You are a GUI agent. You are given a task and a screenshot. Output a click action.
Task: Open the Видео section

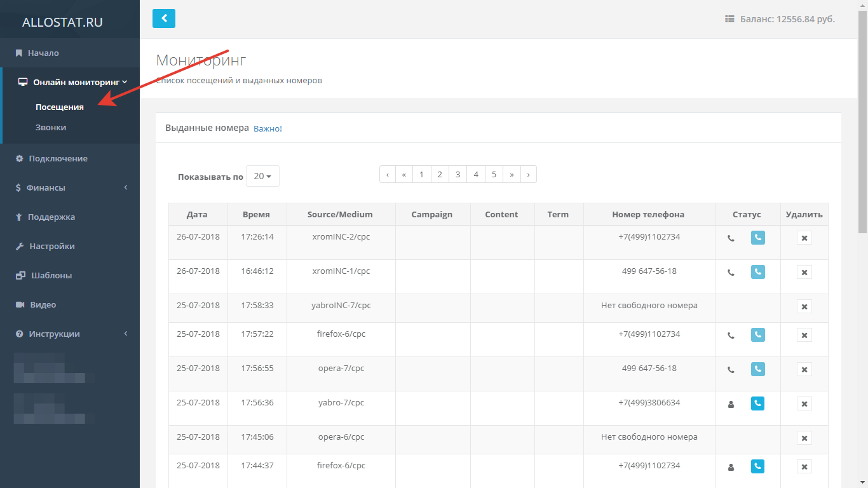(x=70, y=304)
